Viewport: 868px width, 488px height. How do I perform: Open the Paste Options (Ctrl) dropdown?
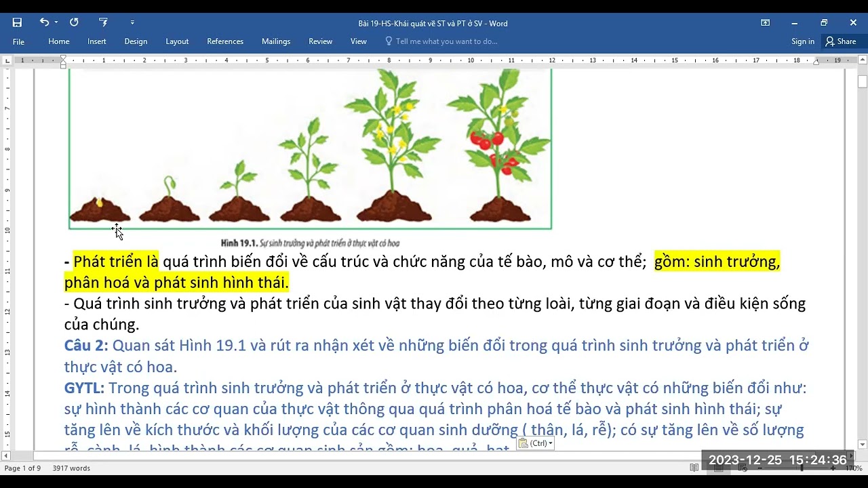(536, 443)
